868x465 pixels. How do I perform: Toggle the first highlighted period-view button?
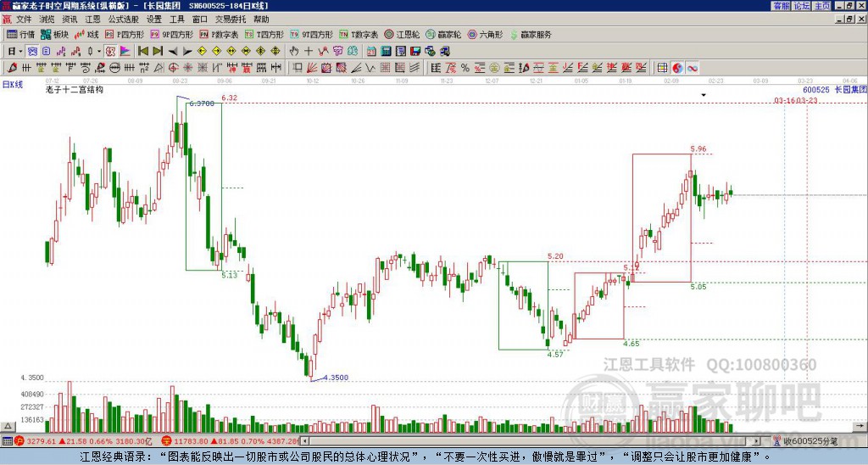pos(32,52)
